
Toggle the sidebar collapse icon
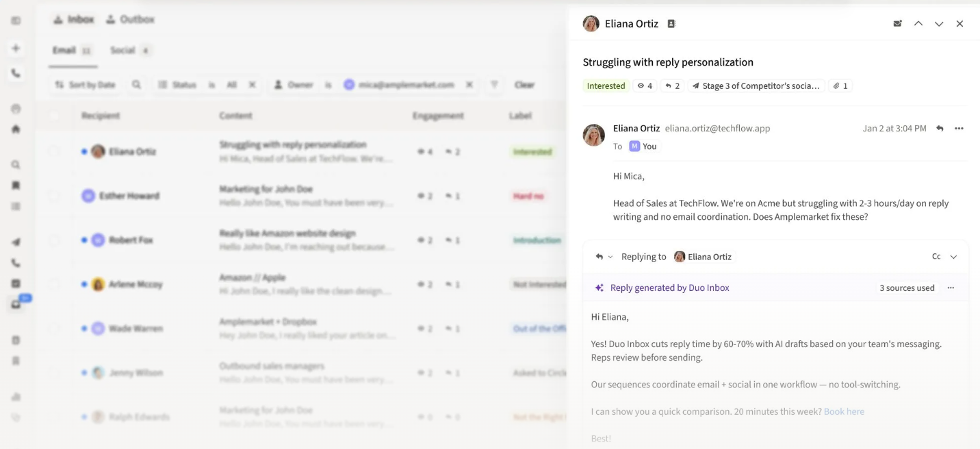16,21
